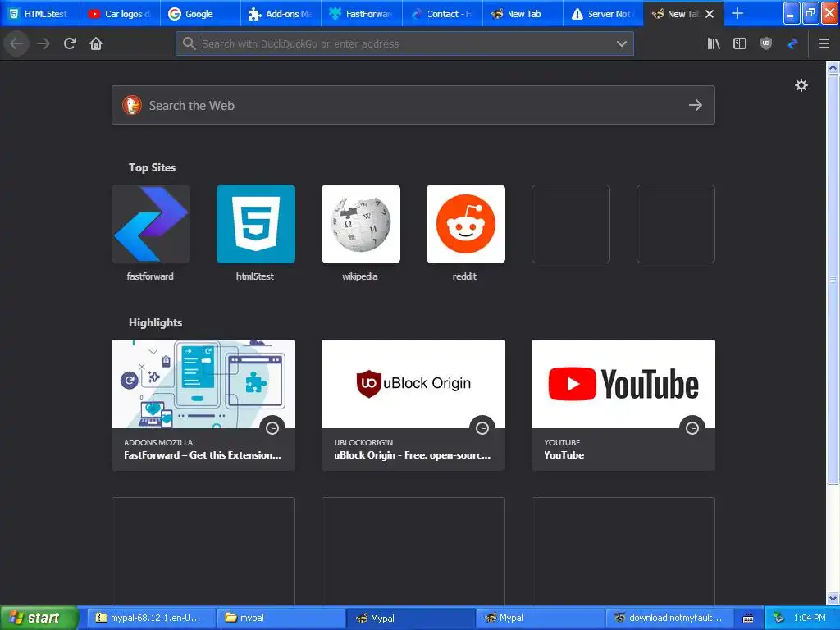Screen dimensions: 840x630
Task: Open the fastforward top site tile
Action: (151, 224)
